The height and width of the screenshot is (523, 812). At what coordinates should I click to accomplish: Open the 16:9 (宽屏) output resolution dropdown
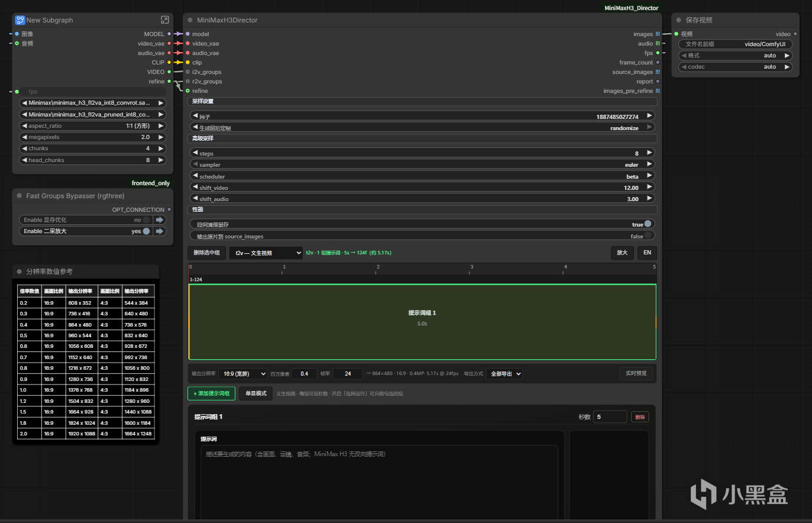[x=242, y=374]
